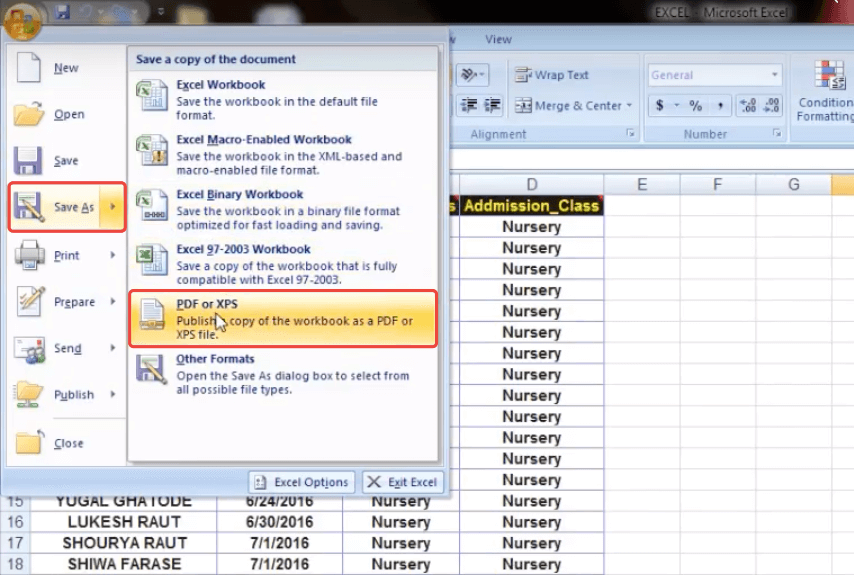Screen dimensions: 854x575
Task: Click the Save floppy disk icon
Action: [x=29, y=161]
